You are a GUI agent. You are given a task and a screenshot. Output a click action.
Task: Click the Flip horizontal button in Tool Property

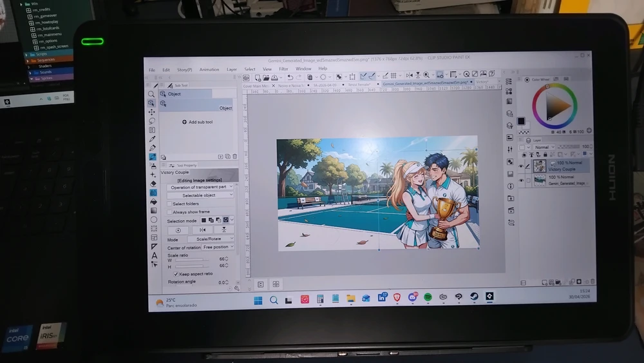tap(202, 230)
